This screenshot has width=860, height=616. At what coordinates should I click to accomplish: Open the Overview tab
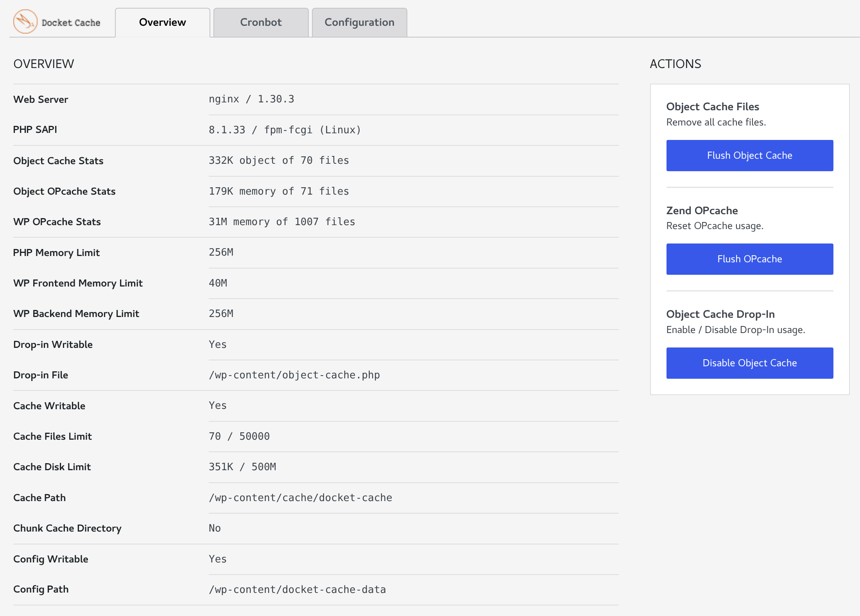pos(163,22)
